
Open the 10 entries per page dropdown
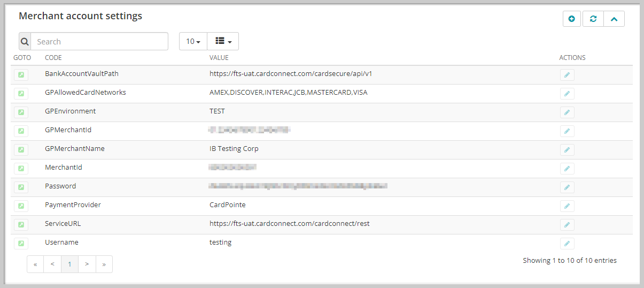[x=193, y=41]
